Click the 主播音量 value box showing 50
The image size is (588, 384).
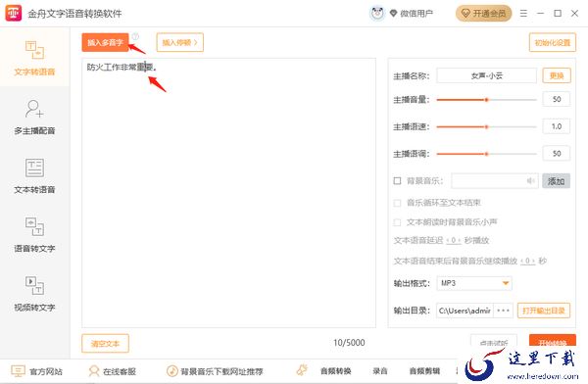tap(557, 99)
